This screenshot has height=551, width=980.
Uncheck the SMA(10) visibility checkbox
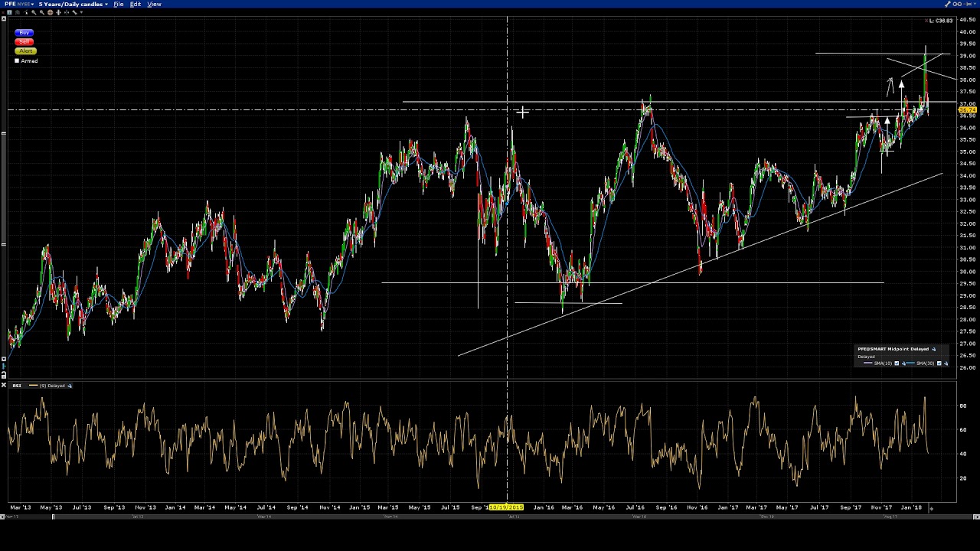pos(897,364)
